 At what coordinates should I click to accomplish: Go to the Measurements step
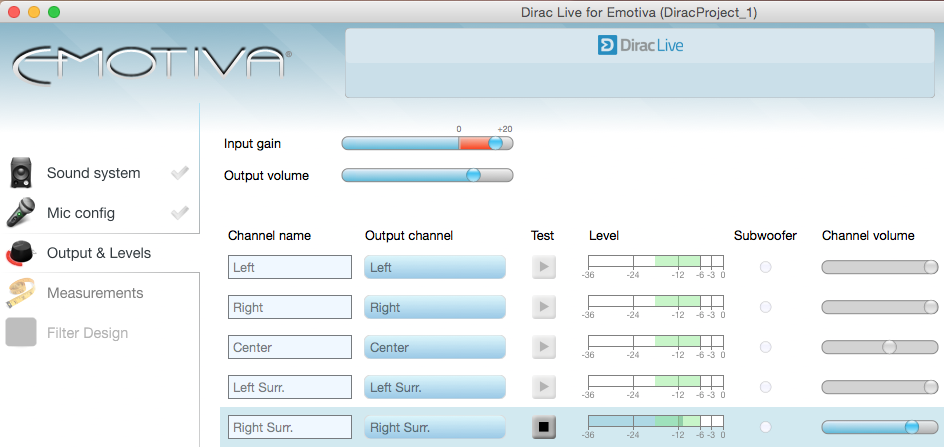95,293
